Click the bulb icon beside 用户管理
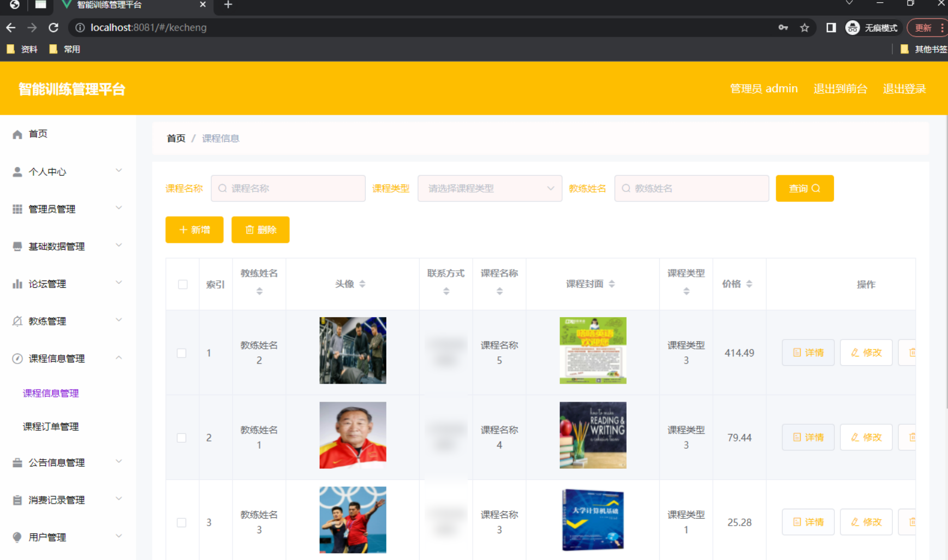Image resolution: width=948 pixels, height=560 pixels. (x=17, y=537)
